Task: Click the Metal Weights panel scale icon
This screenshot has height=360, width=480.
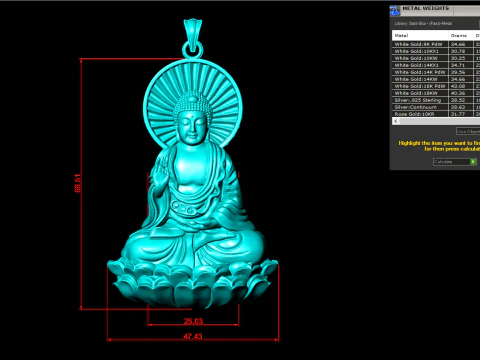Action: tap(395, 10)
